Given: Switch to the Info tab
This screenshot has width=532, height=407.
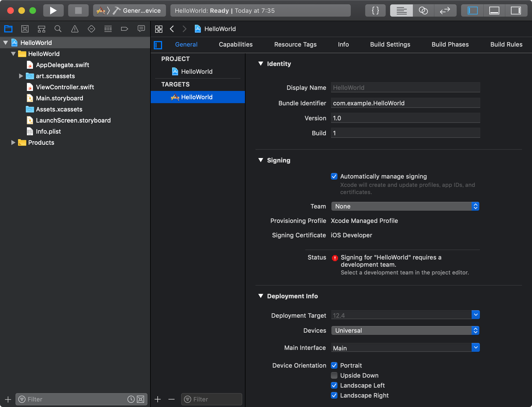Looking at the screenshot, I should tap(343, 44).
